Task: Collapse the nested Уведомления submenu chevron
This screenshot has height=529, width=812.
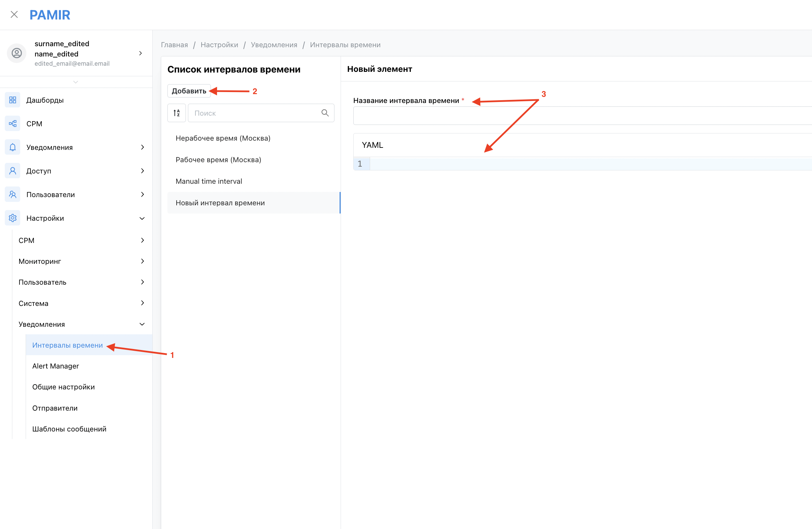Action: pos(142,324)
